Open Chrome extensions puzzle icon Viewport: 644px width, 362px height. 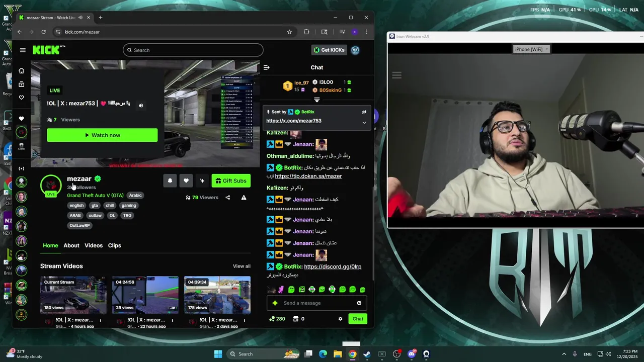[306, 32]
